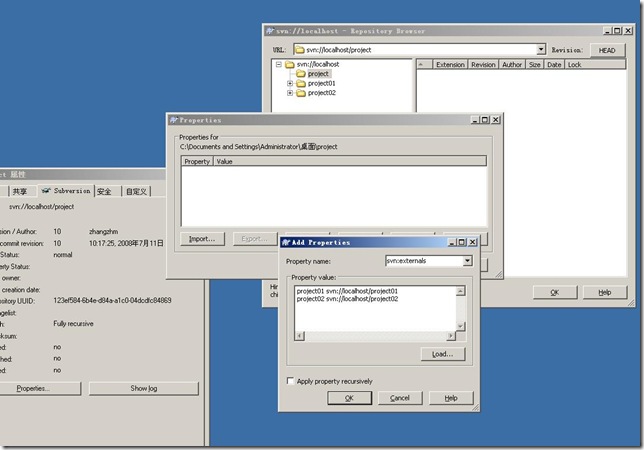The image size is (644, 450).
Task: Switch to the 安全 tab
Action: [105, 190]
